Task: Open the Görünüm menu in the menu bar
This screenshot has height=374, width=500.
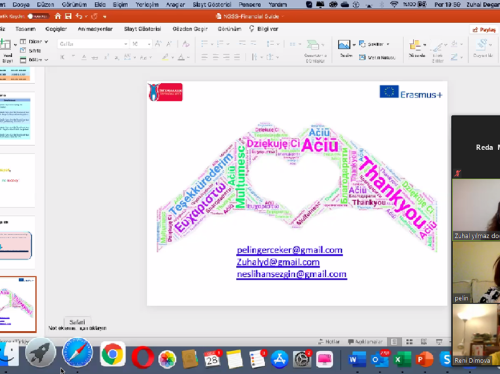Action: tap(74, 4)
